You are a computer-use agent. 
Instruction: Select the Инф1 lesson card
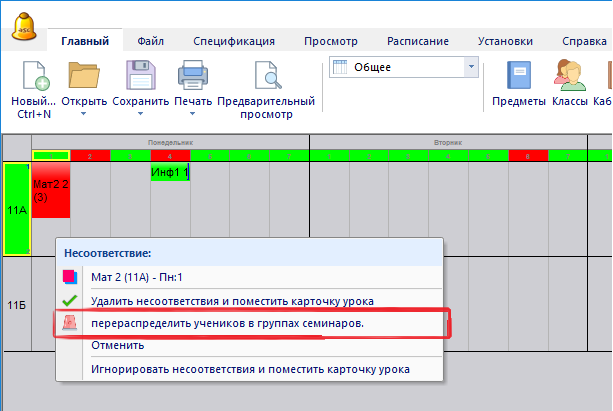click(x=170, y=173)
